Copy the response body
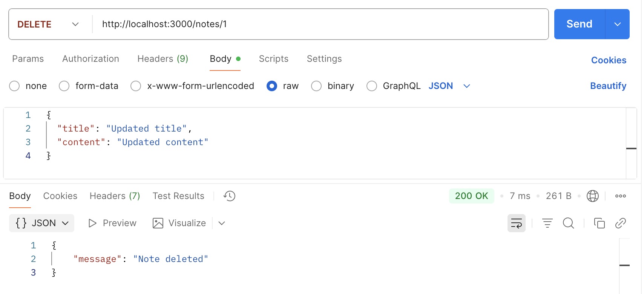The height and width of the screenshot is (294, 644). pos(599,223)
